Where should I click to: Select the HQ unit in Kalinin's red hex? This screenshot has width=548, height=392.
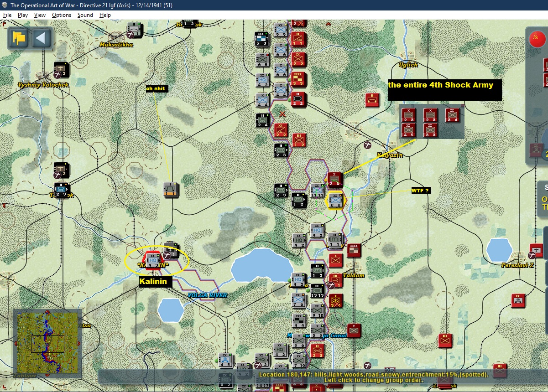point(153,260)
